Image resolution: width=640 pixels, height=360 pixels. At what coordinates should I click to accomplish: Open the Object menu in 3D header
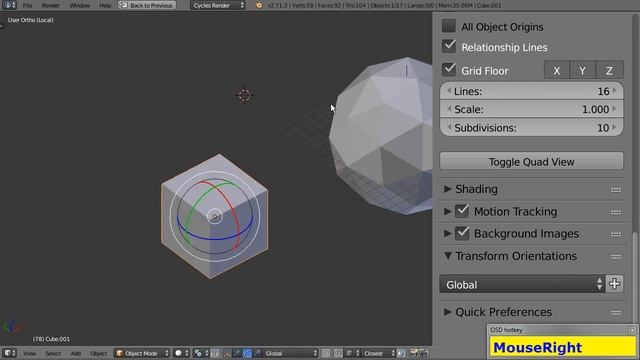(98, 353)
